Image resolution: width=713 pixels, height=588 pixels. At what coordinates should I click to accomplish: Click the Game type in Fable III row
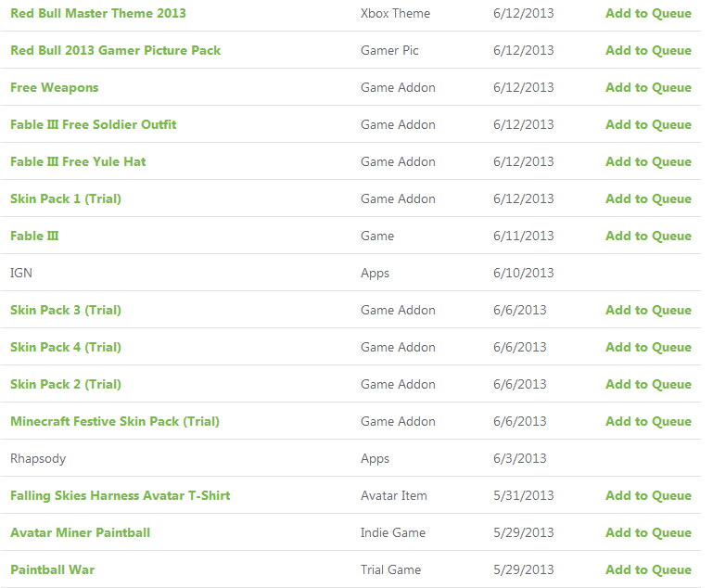[377, 236]
